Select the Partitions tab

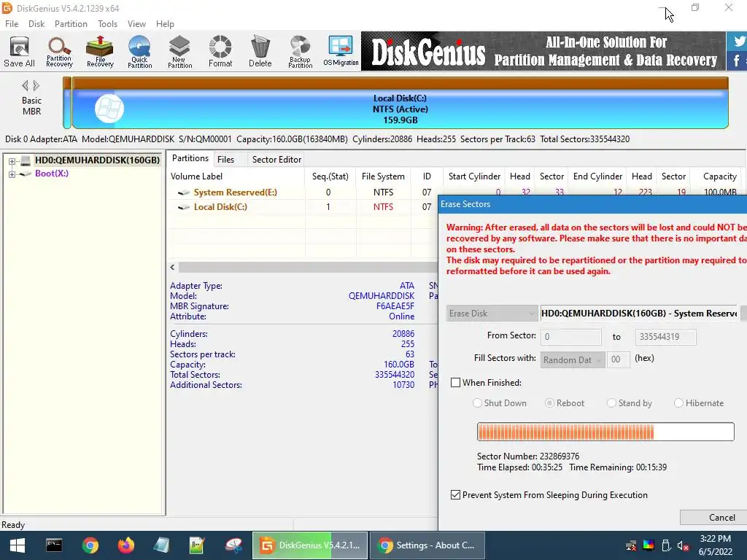pyautogui.click(x=190, y=158)
